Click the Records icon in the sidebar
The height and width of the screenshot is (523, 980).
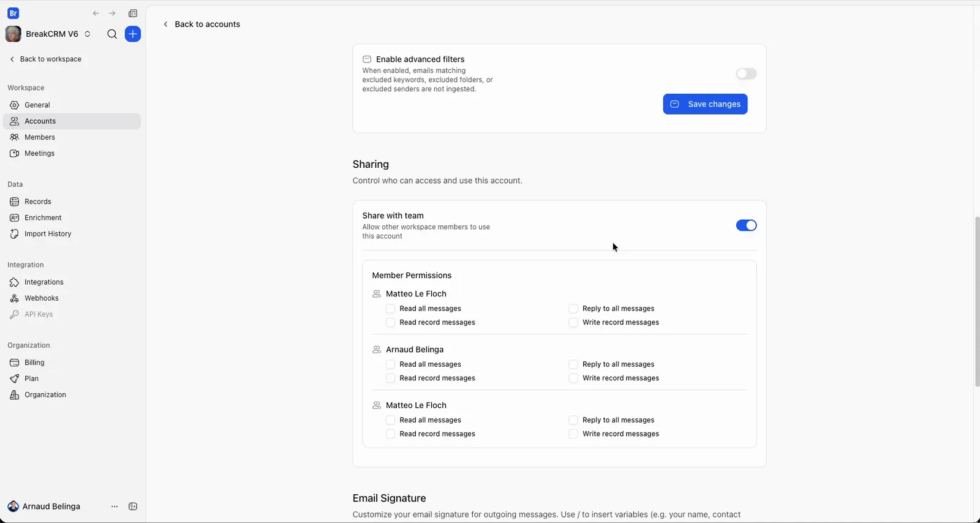click(14, 201)
